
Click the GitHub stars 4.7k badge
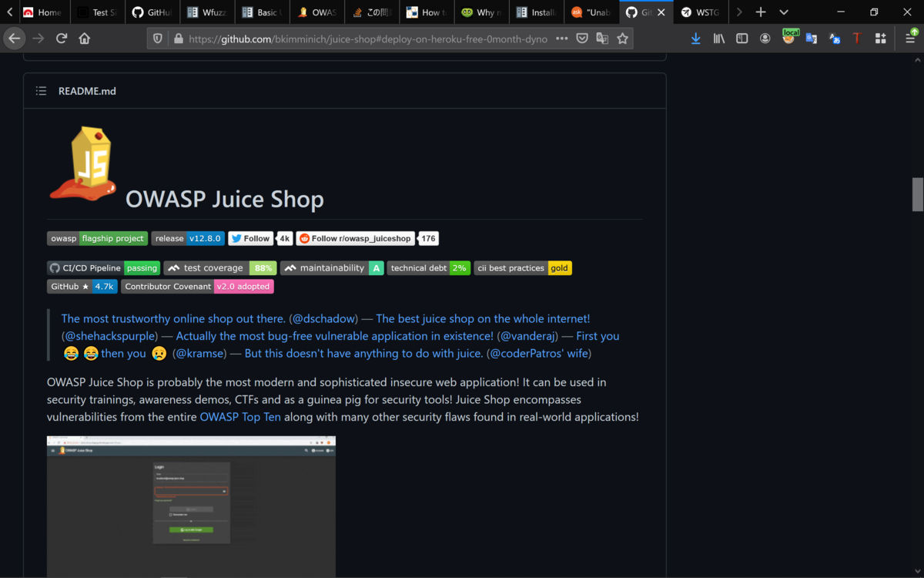(x=82, y=287)
